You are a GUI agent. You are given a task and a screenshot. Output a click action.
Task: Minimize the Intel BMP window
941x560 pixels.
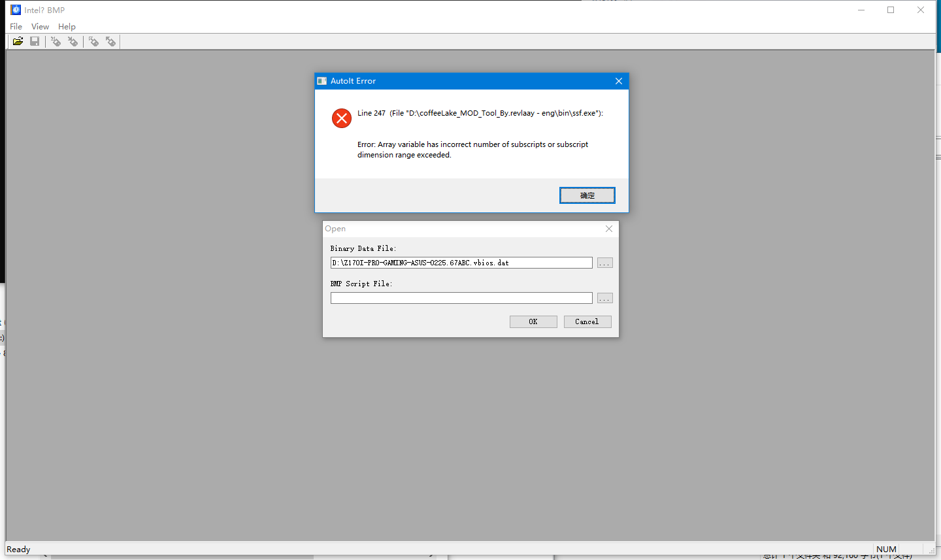pos(861,10)
